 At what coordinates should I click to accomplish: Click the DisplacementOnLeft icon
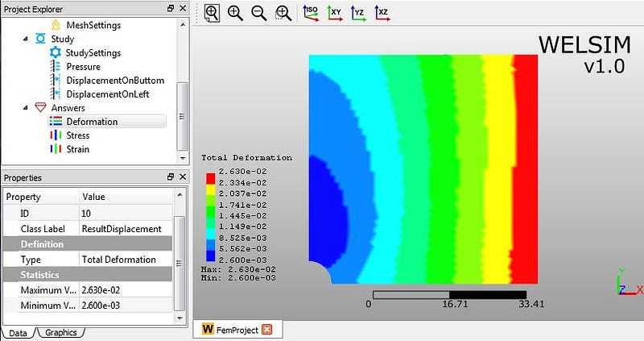[56, 94]
